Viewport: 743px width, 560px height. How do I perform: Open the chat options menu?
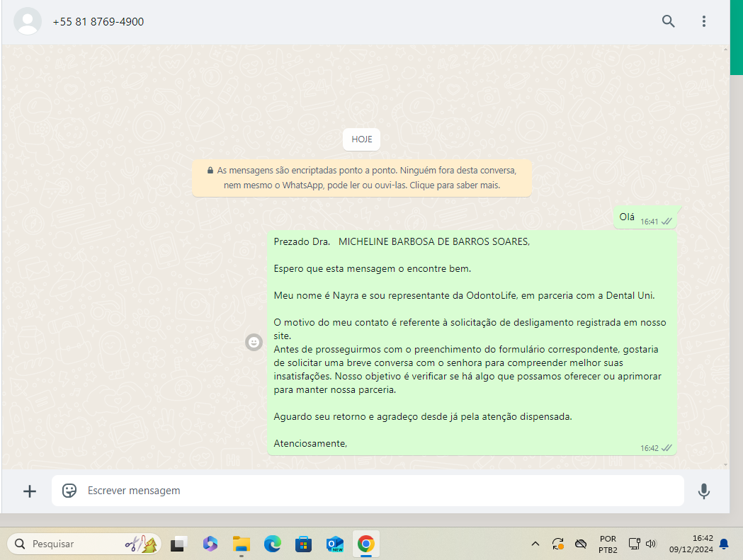(703, 21)
